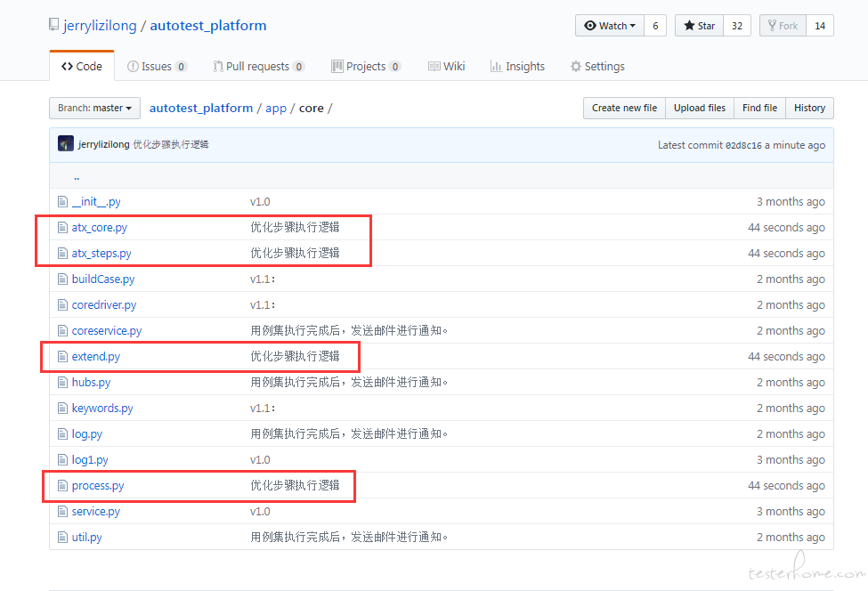The width and height of the screenshot is (868, 591).
Task: Navigate to app folder in breadcrumb
Action: pyautogui.click(x=276, y=108)
